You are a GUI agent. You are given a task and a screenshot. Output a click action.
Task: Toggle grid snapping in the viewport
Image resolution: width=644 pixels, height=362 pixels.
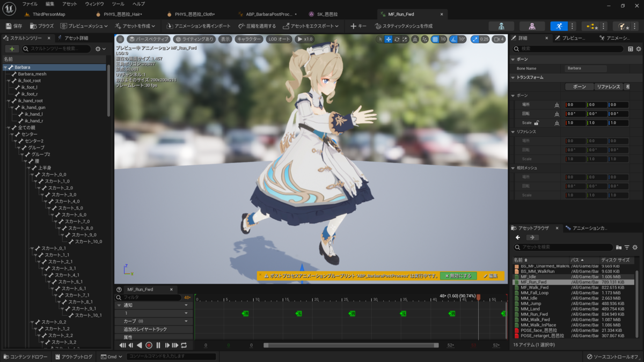coord(435,39)
